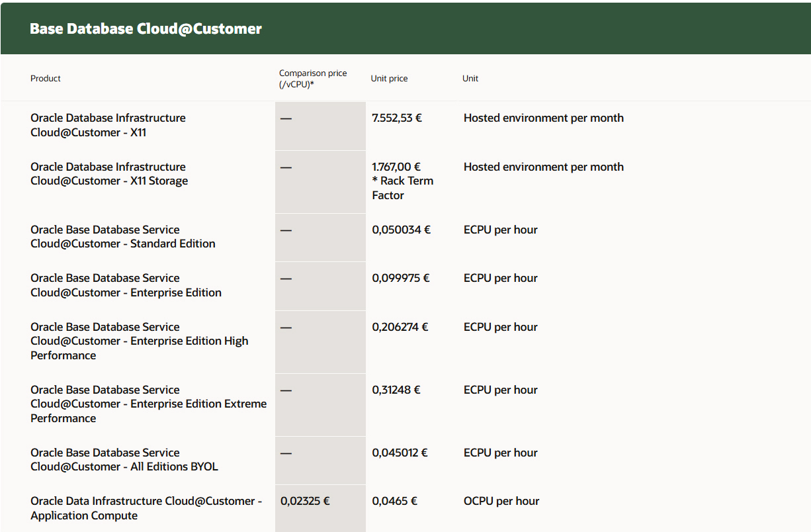Click the 1.767,00 € Rack Term Factor price

(403, 181)
